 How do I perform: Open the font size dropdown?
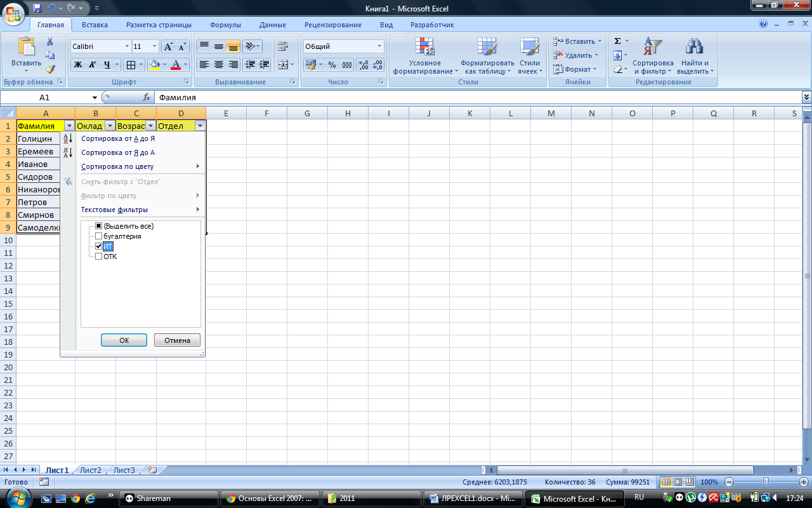click(x=154, y=46)
